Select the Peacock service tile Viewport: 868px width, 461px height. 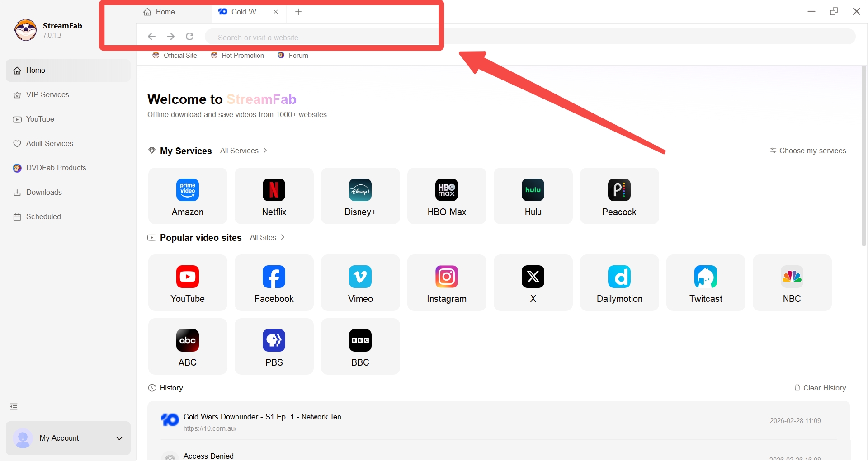(x=619, y=196)
